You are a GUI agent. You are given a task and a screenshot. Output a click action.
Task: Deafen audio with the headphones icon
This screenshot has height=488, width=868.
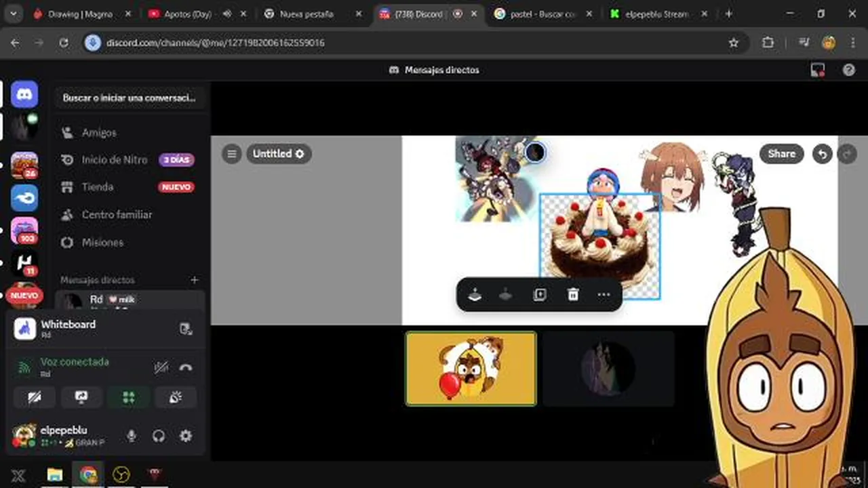click(x=159, y=436)
